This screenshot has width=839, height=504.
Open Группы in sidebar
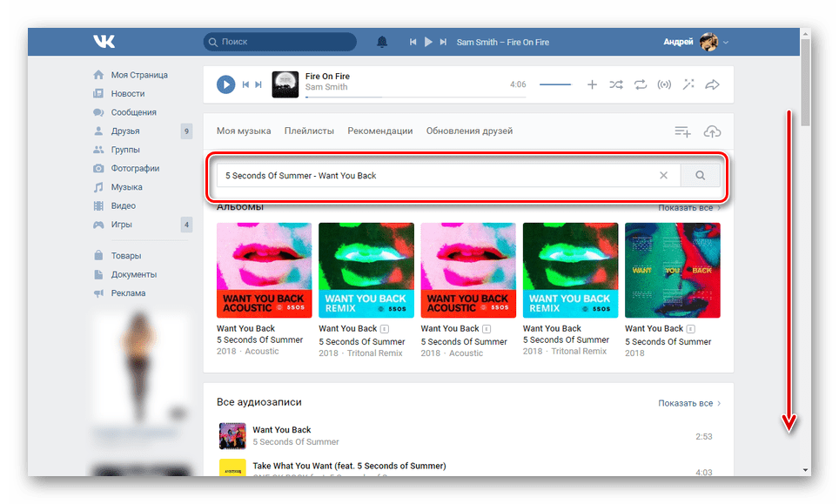125,150
